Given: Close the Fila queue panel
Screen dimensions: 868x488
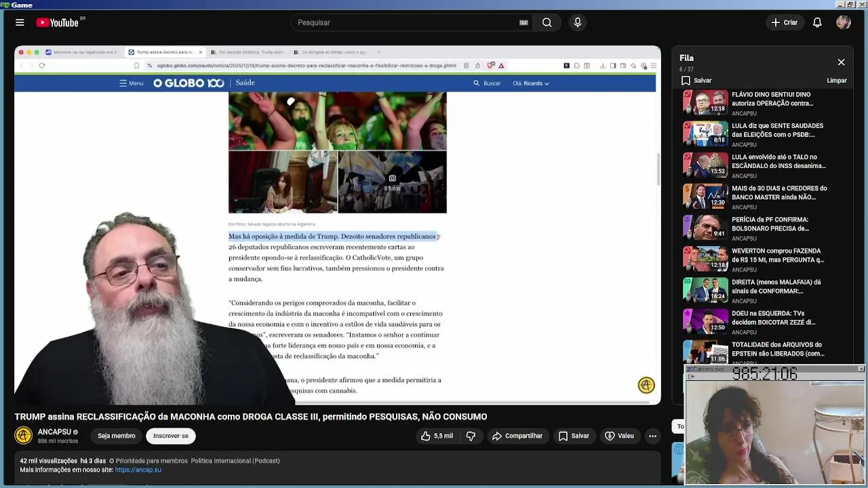Looking at the screenshot, I should (841, 62).
